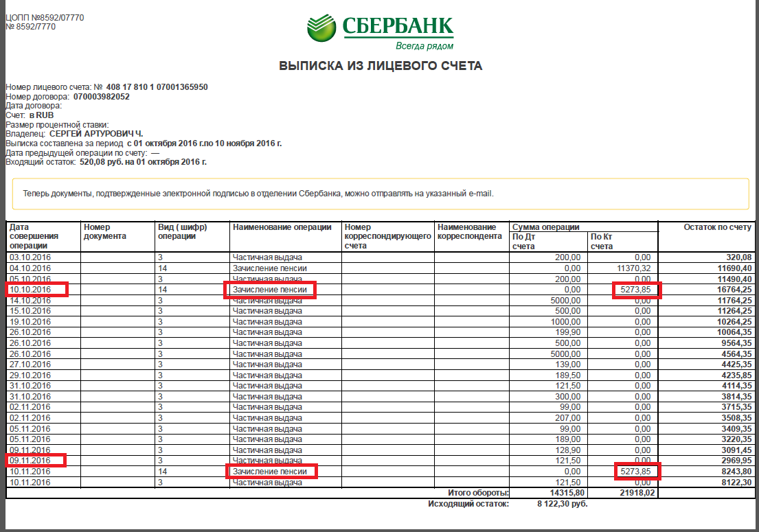This screenshot has width=759, height=532.
Task: Click period 'с 01 октября 2016 г.по 10 ноября 2016 г.'
Action: click(x=204, y=143)
